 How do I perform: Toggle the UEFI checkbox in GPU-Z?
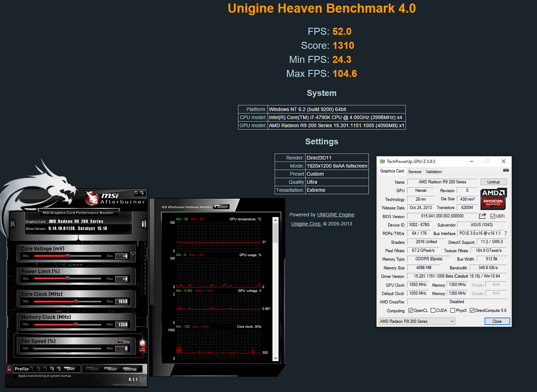[493, 216]
